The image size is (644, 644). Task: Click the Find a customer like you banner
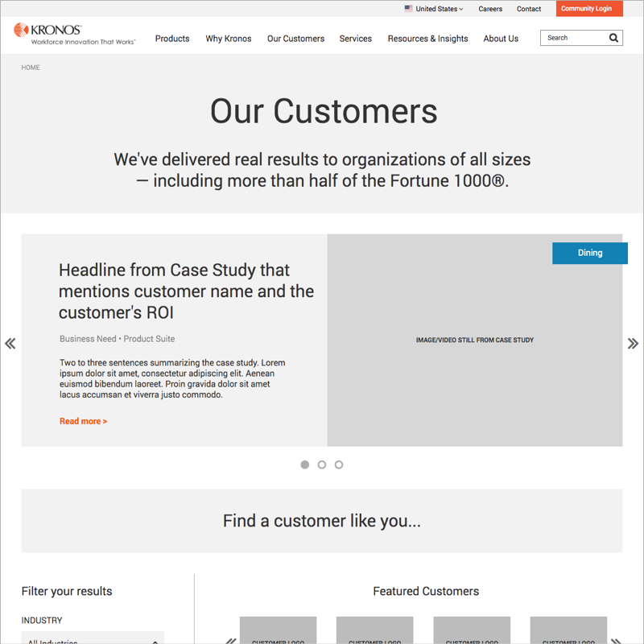(x=322, y=521)
